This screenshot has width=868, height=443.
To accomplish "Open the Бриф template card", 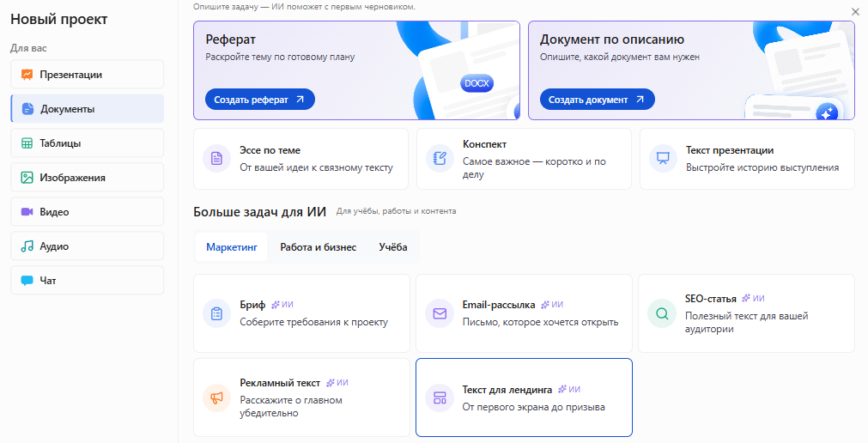I will tap(301, 313).
